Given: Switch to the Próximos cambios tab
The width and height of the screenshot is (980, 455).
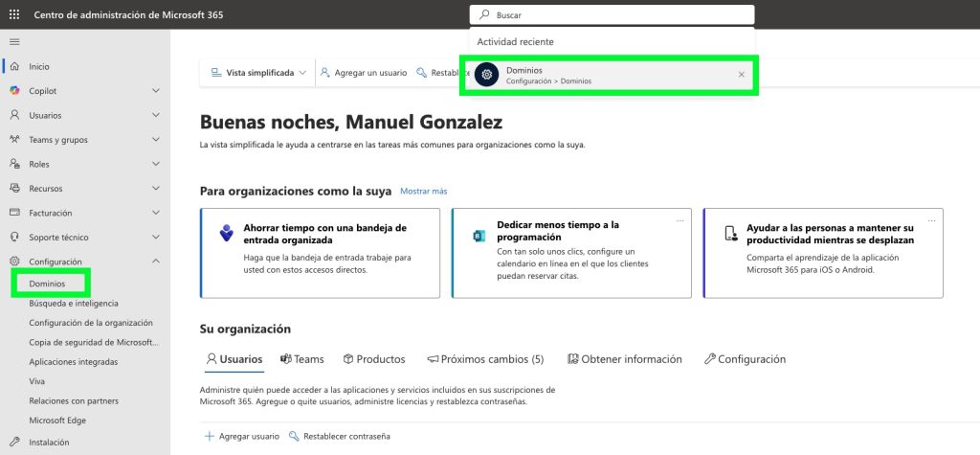Looking at the screenshot, I should 485,359.
